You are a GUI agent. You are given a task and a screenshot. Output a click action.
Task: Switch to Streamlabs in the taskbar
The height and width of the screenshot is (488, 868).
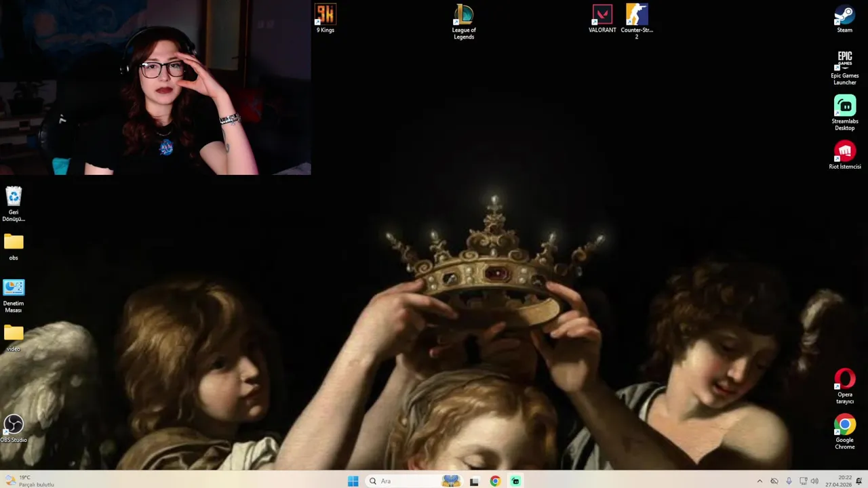pos(515,481)
